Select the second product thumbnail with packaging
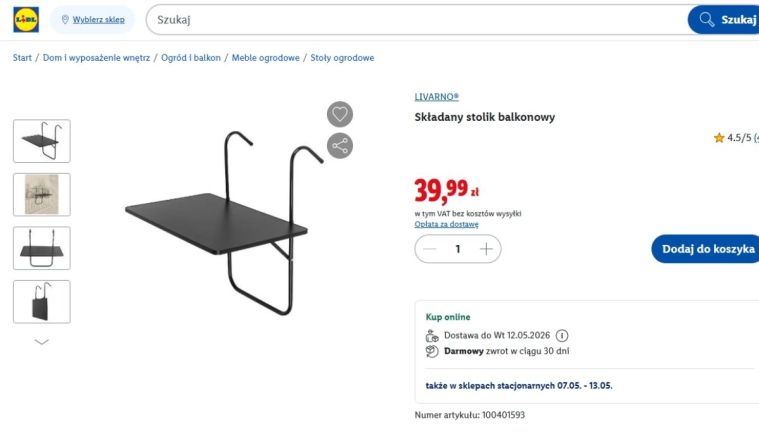The height and width of the screenshot is (443, 759). point(42,195)
